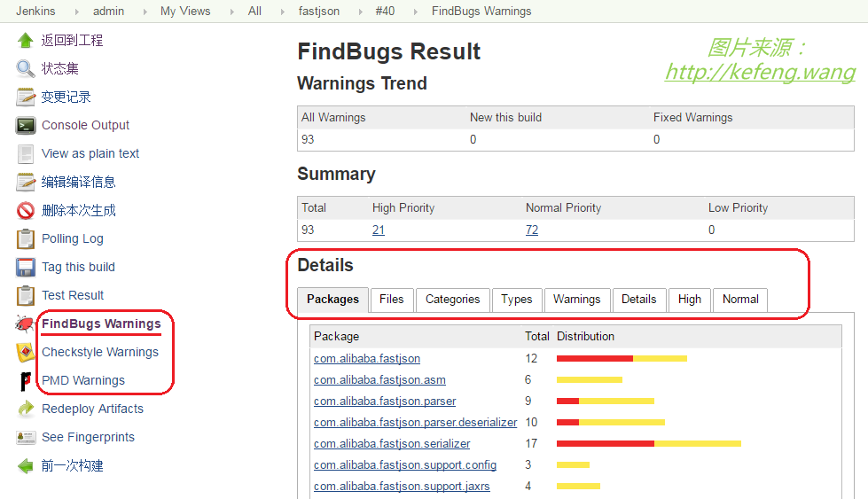Screen dimensions: 868x499
Task: Select the Packages tab
Action: click(x=332, y=300)
